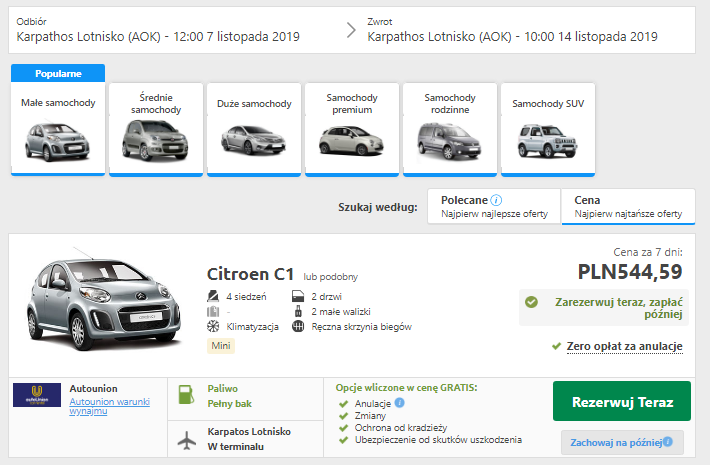This screenshot has height=465, width=710.
Task: Select the Duże samochody category
Action: 254,129
